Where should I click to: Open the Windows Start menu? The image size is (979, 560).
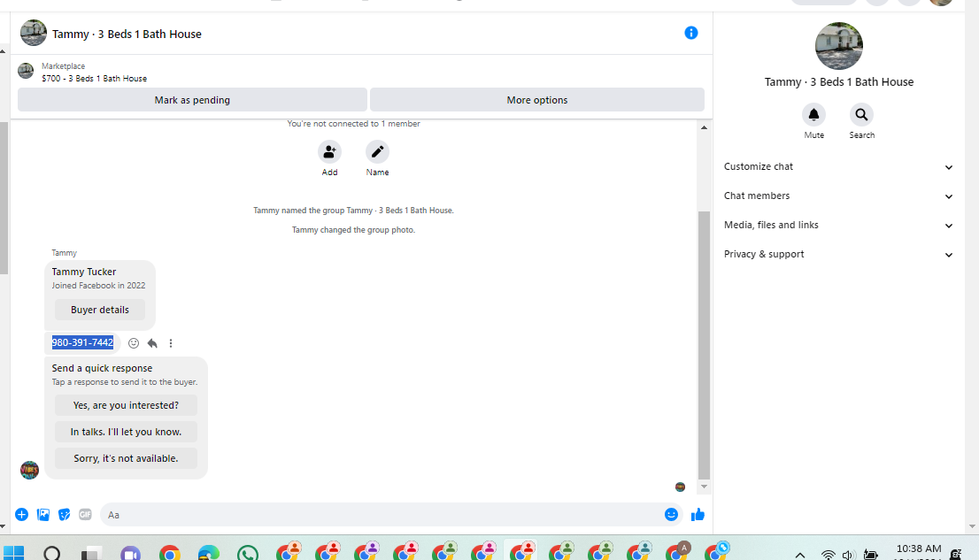pos(14,553)
